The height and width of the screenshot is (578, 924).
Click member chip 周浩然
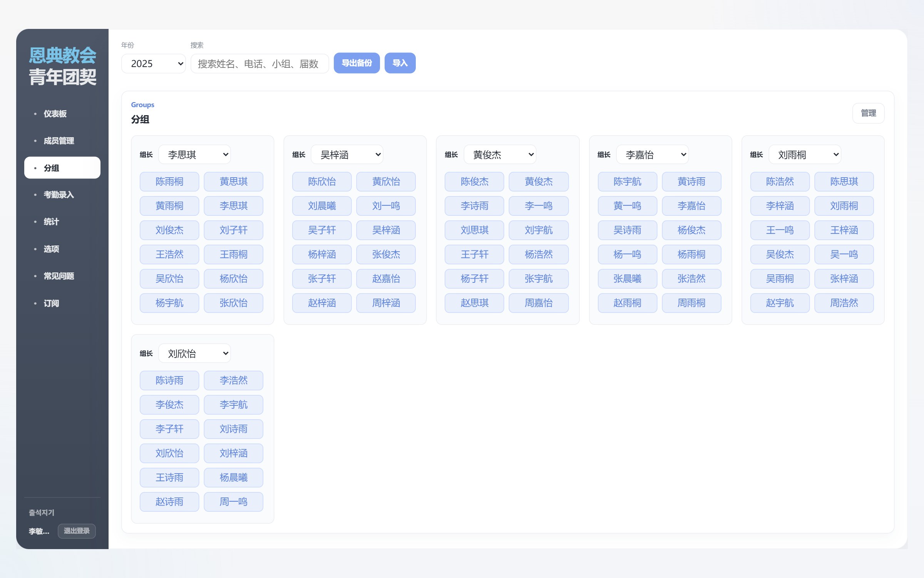[x=844, y=303]
